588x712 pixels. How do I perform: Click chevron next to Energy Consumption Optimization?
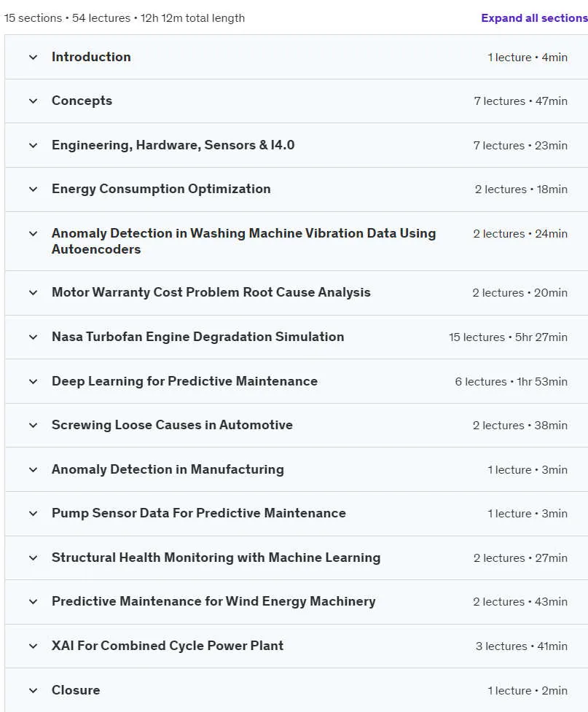(x=33, y=189)
